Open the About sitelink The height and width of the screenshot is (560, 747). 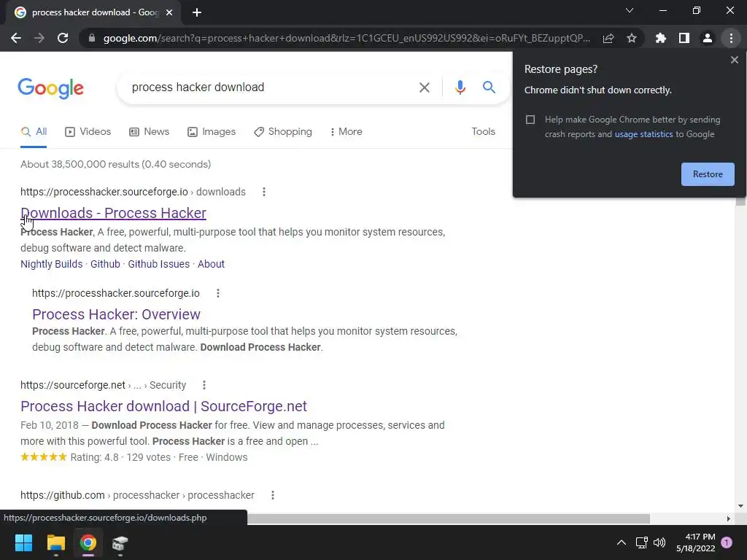click(211, 264)
